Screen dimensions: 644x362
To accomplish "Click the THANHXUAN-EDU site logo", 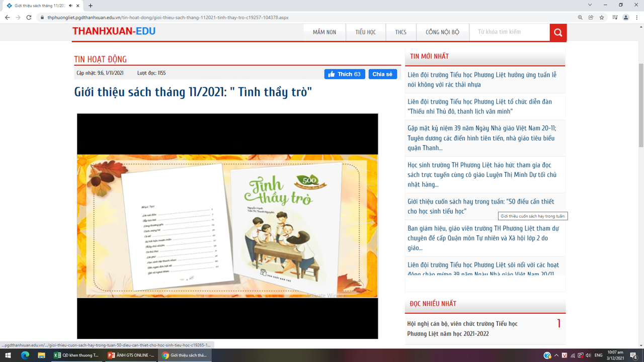I will point(114,31).
